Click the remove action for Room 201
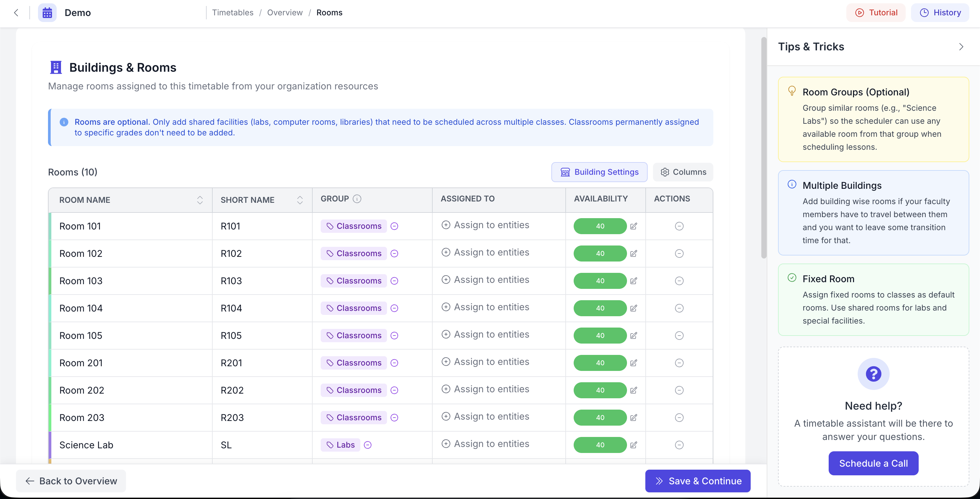The image size is (980, 499). 679,363
